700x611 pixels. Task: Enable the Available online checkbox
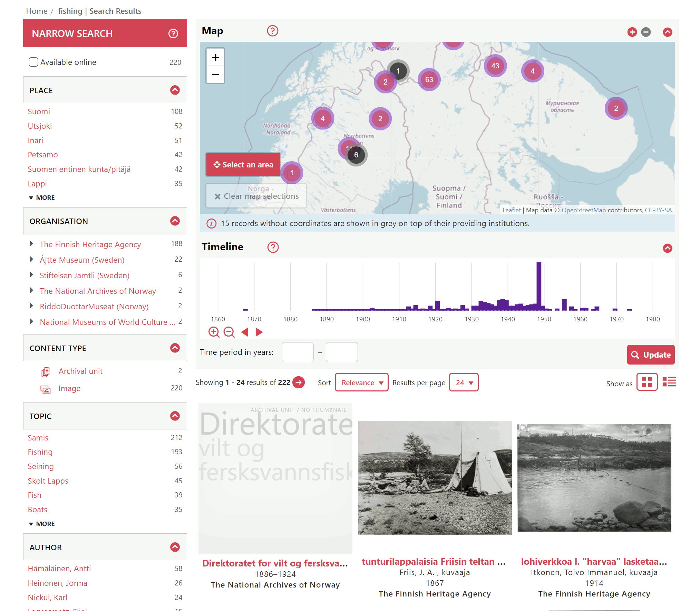(33, 62)
